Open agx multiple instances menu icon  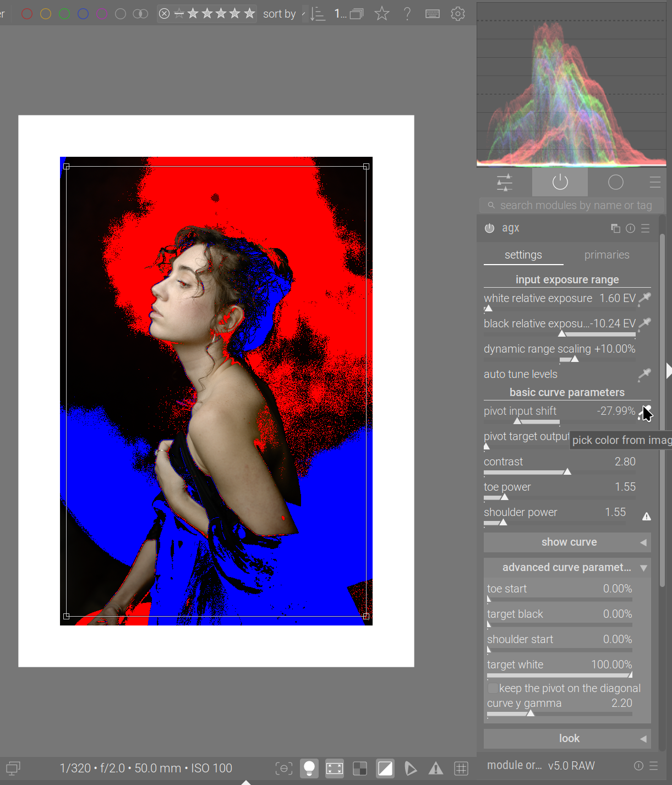(615, 228)
